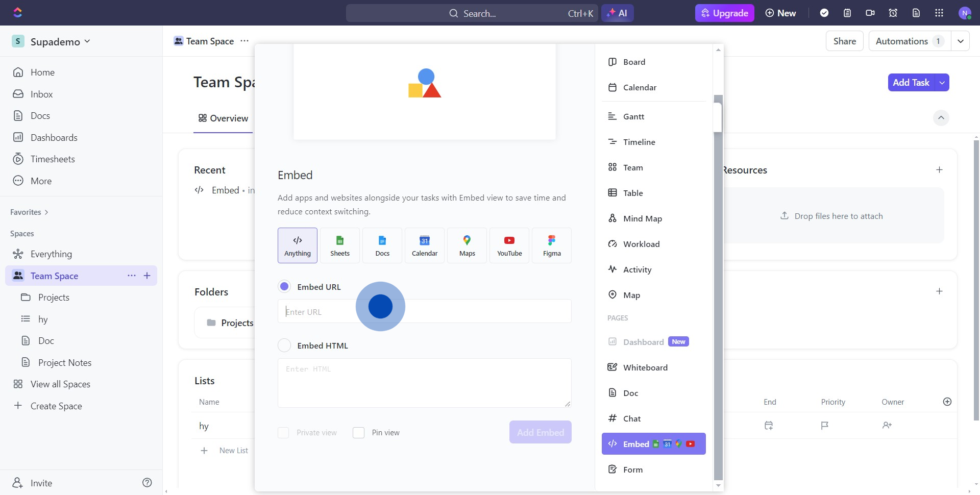Screen dimensions: 980x495
Task: Select the Embed HTML radio button
Action: click(284, 345)
